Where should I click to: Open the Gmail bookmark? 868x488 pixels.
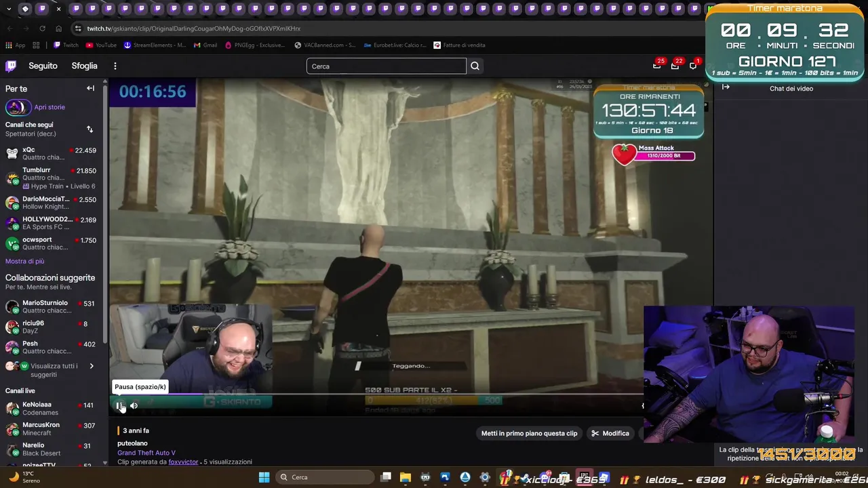tap(205, 45)
